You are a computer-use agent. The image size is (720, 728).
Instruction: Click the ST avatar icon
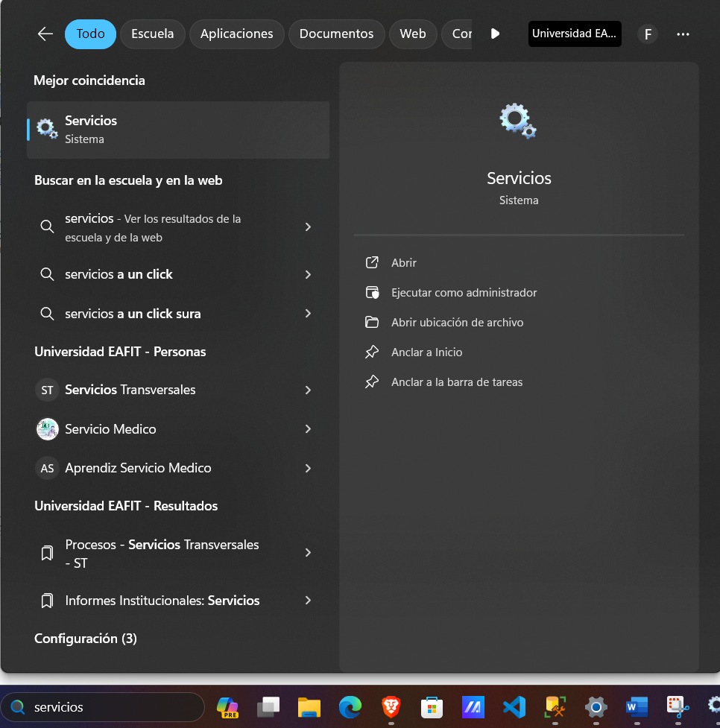click(47, 390)
